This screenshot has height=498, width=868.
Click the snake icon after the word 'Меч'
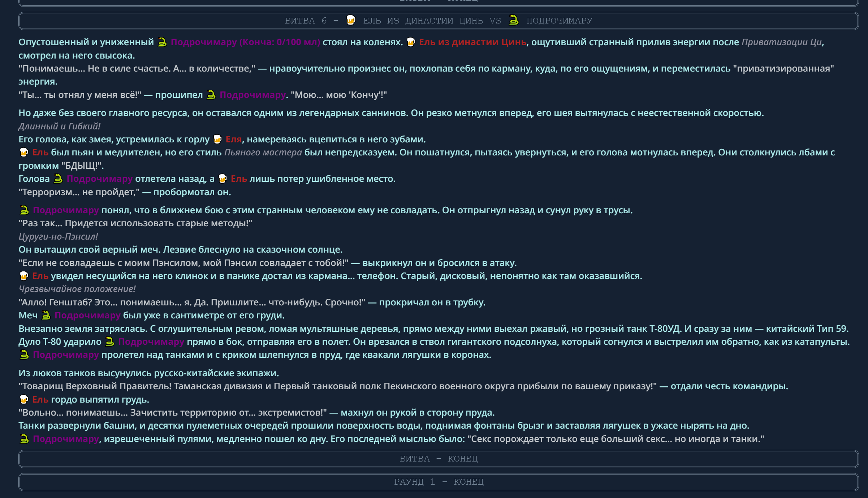pyautogui.click(x=46, y=315)
